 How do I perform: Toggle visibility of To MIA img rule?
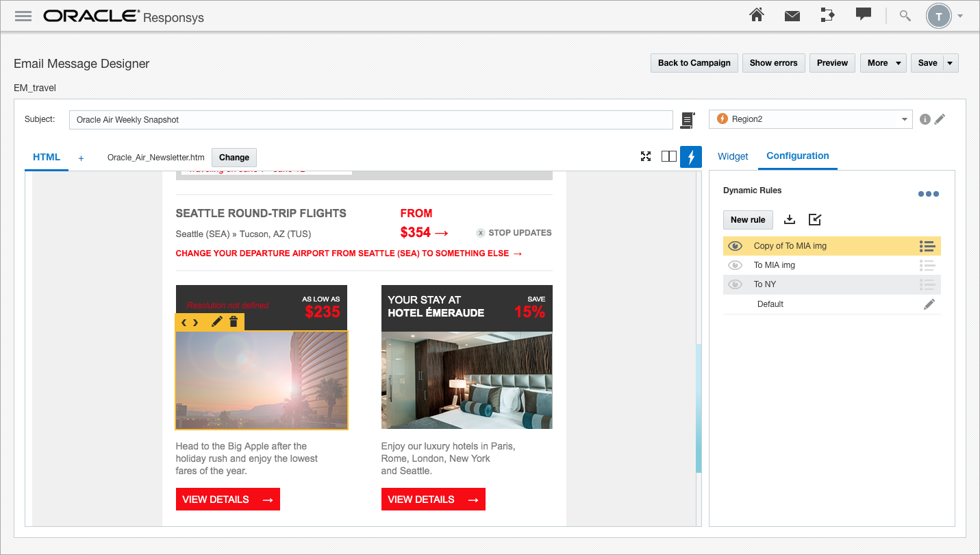point(736,265)
